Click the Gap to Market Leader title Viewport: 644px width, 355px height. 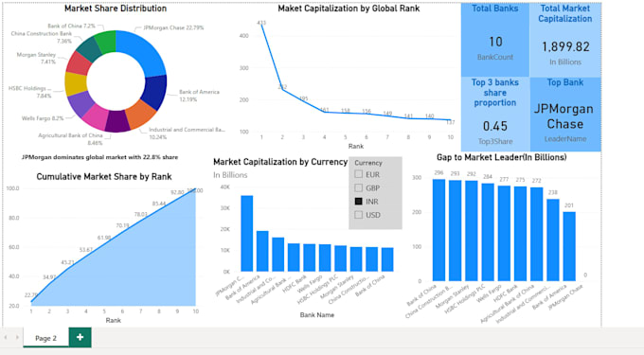[x=502, y=157]
